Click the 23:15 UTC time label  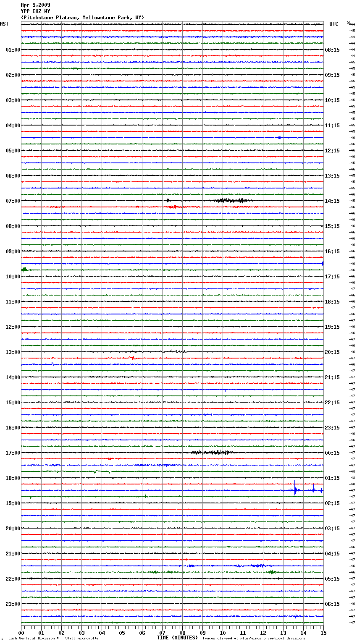[332, 428]
